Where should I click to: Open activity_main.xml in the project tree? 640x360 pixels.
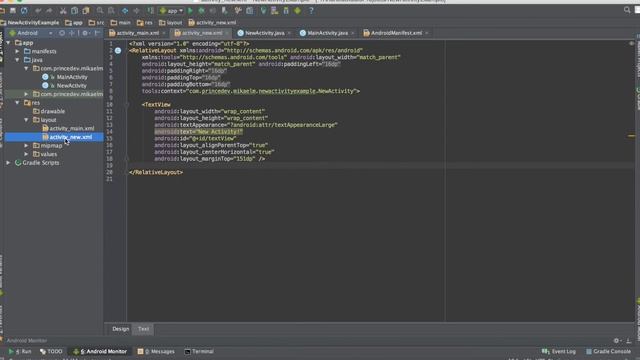pos(71,129)
